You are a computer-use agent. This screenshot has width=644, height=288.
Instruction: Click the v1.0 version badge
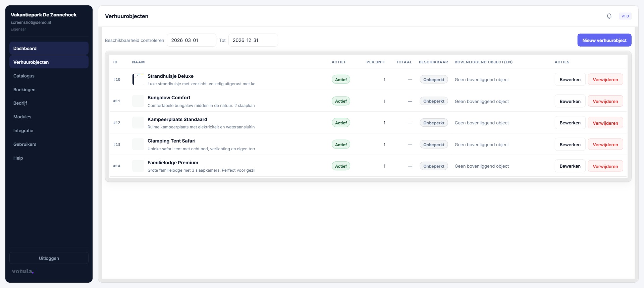coord(625,16)
